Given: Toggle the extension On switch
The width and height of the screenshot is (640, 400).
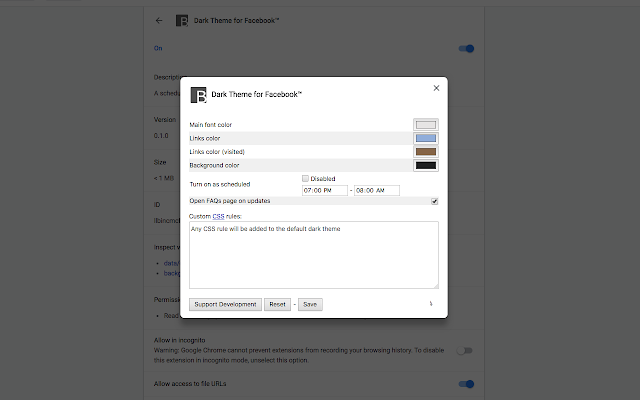Looking at the screenshot, I should click(x=466, y=49).
